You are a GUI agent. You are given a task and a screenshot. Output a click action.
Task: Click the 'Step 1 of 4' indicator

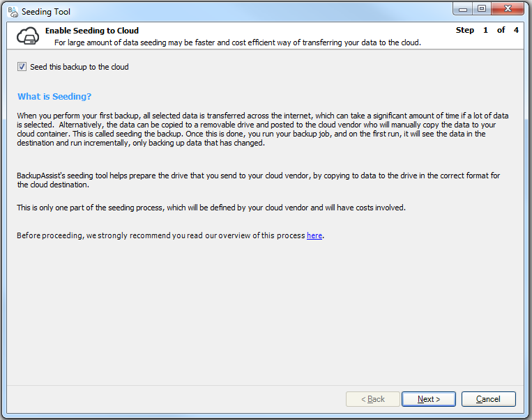487,30
